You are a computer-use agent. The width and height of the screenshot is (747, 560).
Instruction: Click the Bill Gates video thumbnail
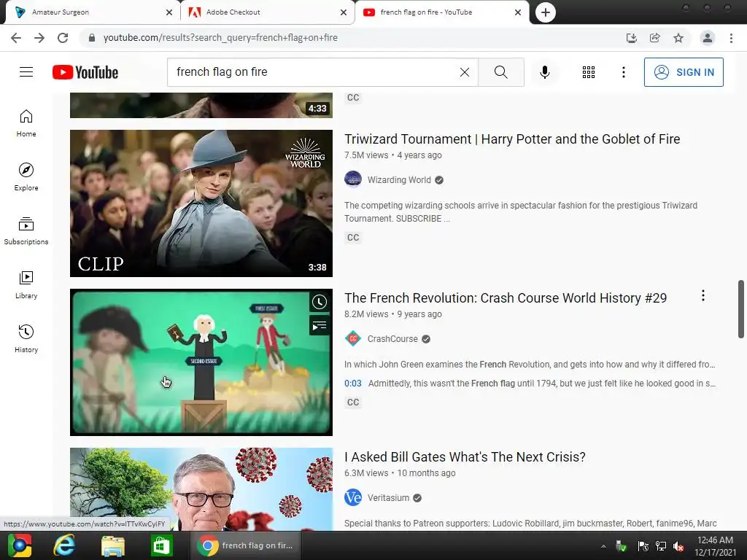[201, 489]
